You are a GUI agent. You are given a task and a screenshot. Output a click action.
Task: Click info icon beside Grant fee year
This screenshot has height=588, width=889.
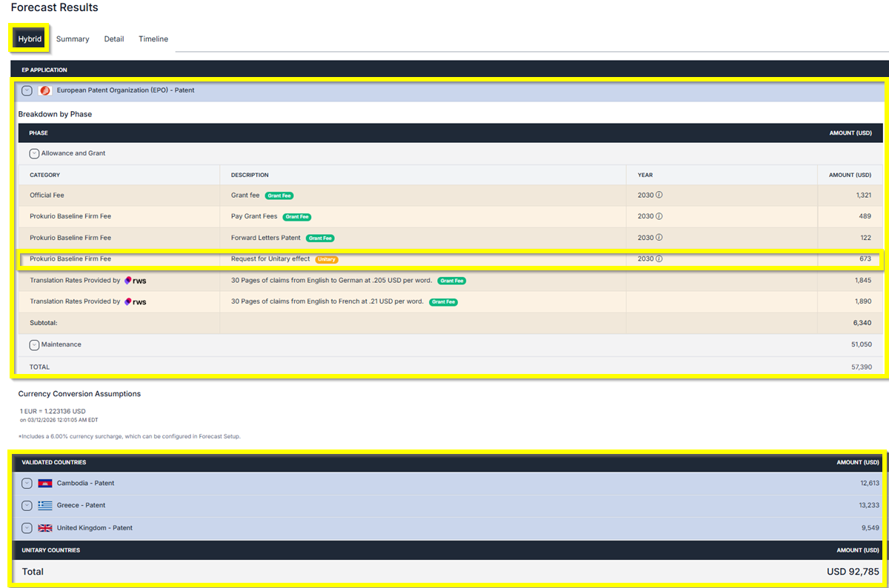(x=659, y=196)
